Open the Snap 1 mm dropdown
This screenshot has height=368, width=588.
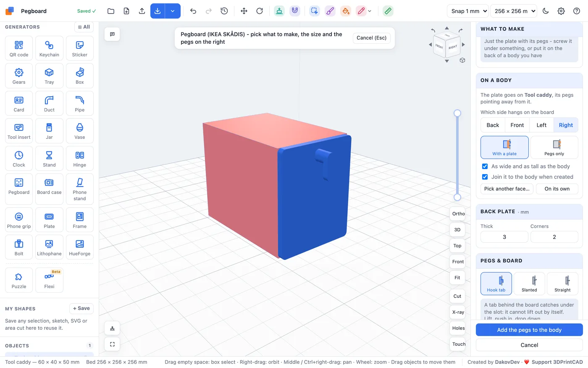click(468, 11)
